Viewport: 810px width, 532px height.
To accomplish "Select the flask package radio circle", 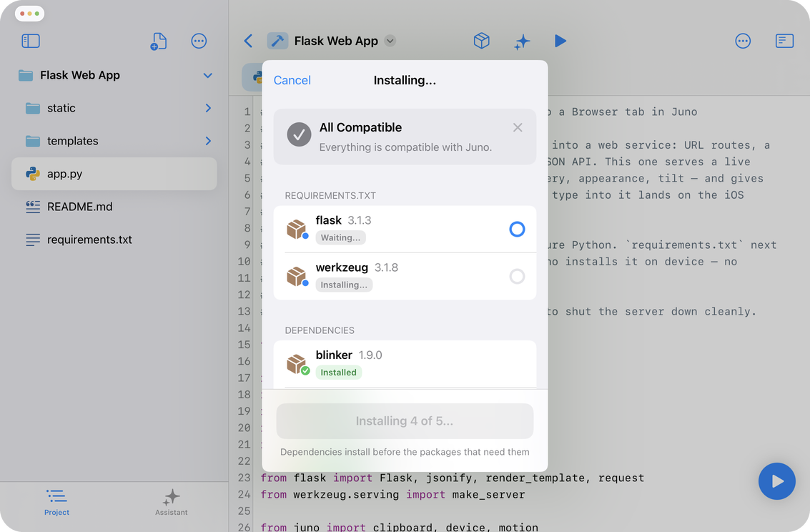I will click(517, 229).
